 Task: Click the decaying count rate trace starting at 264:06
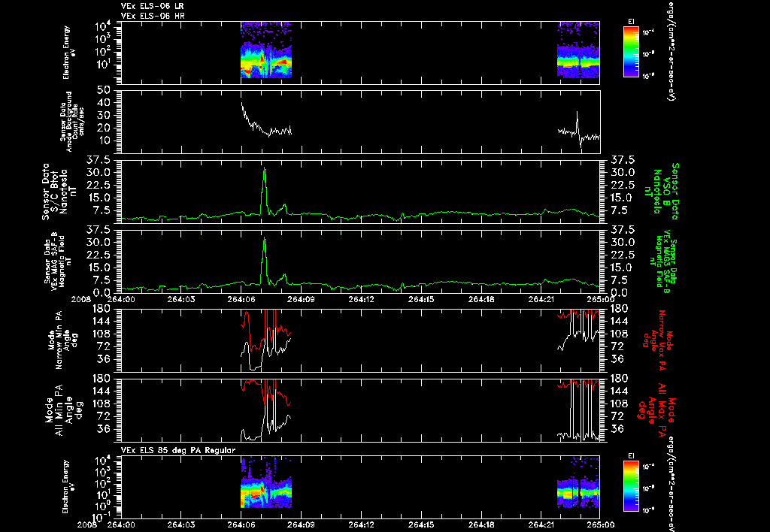pos(265,120)
